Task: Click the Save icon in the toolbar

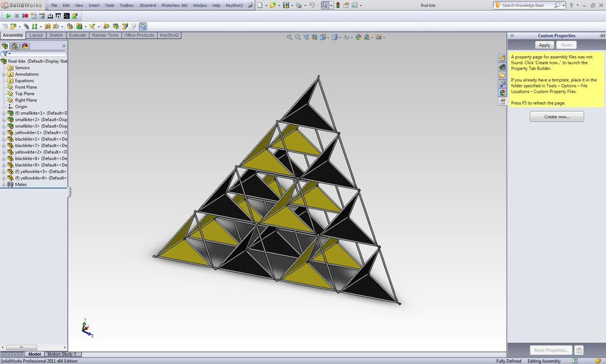Action: (287, 5)
